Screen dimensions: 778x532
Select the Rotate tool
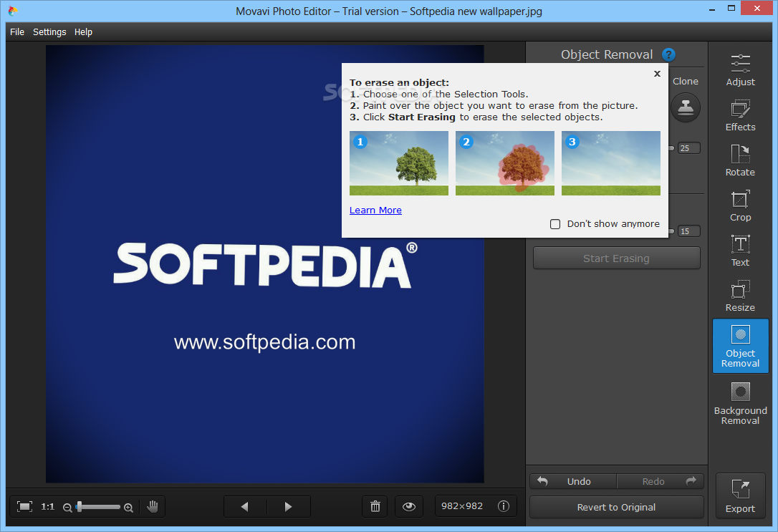pyautogui.click(x=740, y=160)
